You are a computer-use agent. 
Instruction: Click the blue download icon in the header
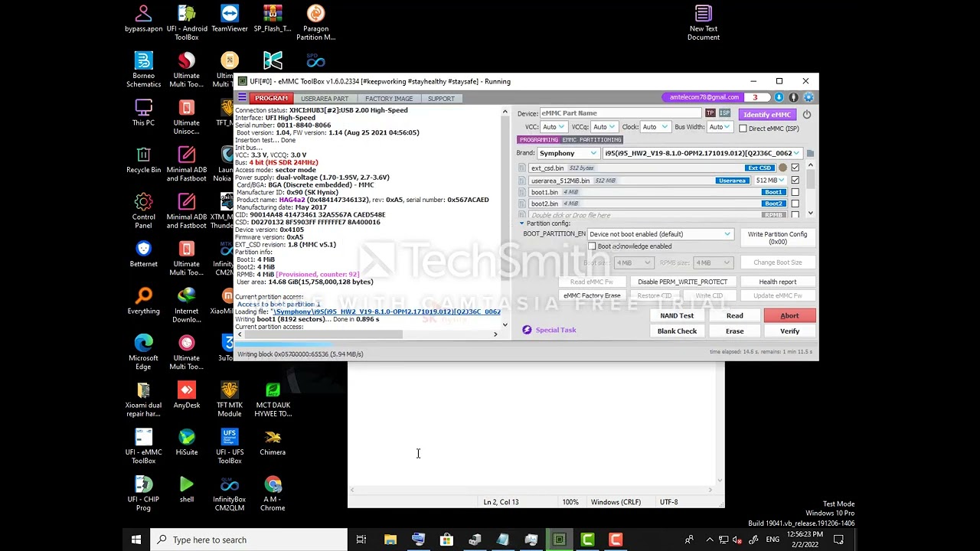point(779,97)
